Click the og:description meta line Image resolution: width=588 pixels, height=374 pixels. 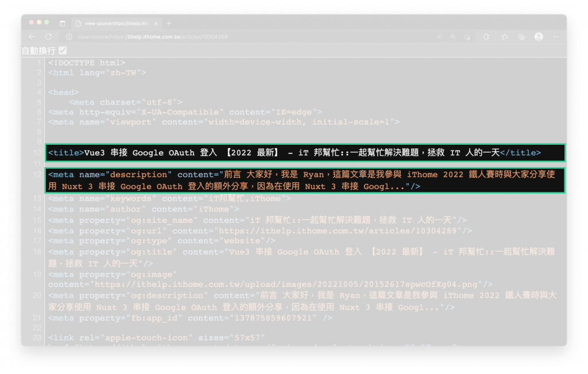(302, 301)
